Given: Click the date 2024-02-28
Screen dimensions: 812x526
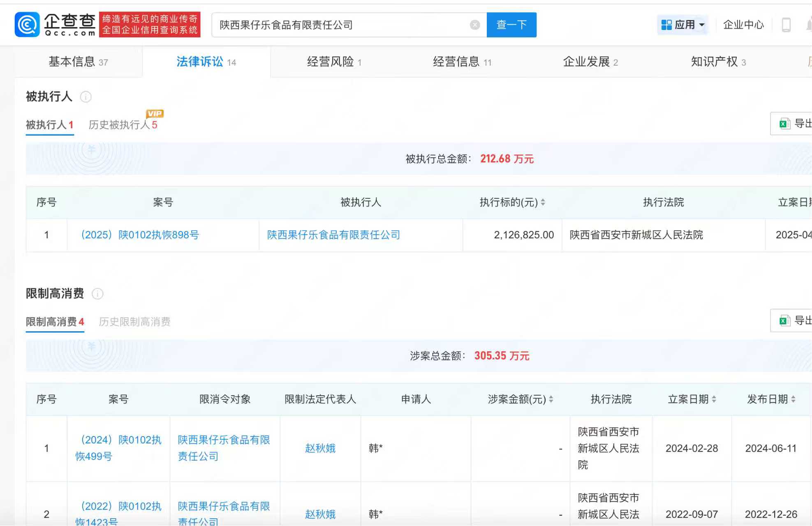Looking at the screenshot, I should 692,448.
